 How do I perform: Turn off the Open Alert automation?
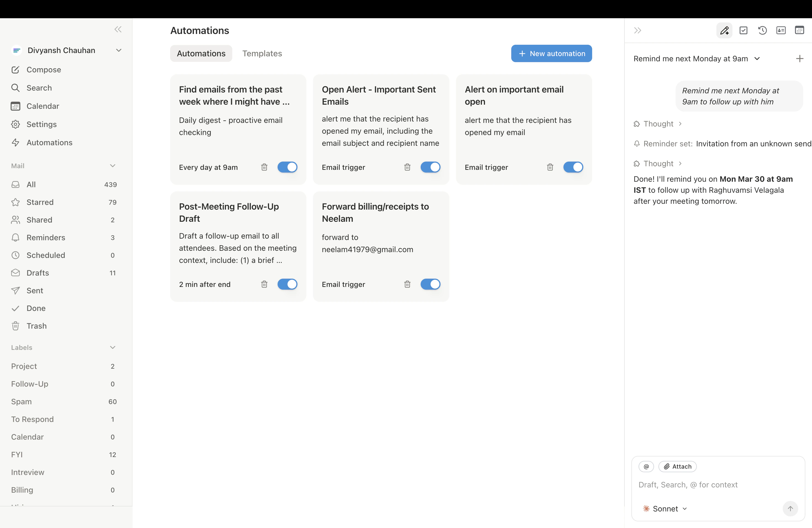pos(430,167)
